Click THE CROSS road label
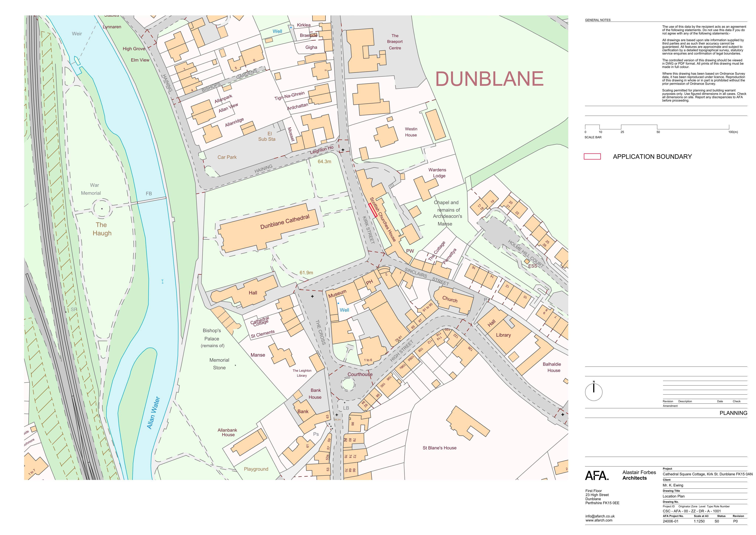The width and height of the screenshot is (756, 535). [x=320, y=332]
